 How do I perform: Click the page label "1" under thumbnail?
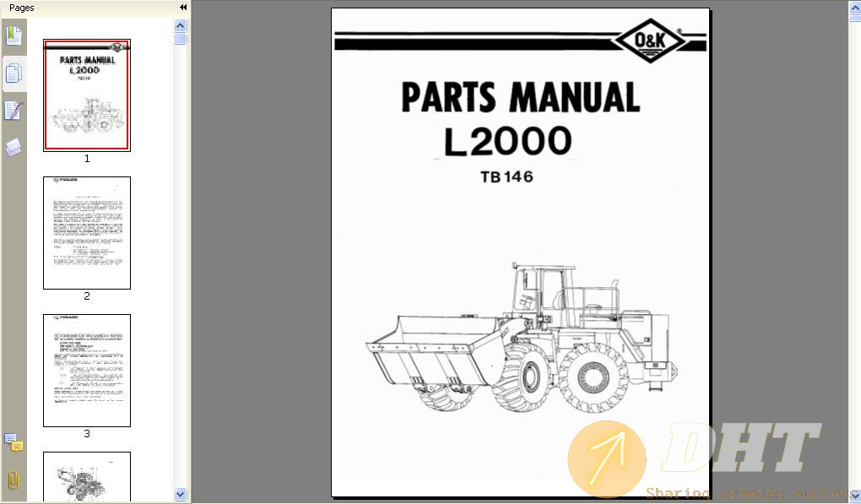[x=87, y=159]
